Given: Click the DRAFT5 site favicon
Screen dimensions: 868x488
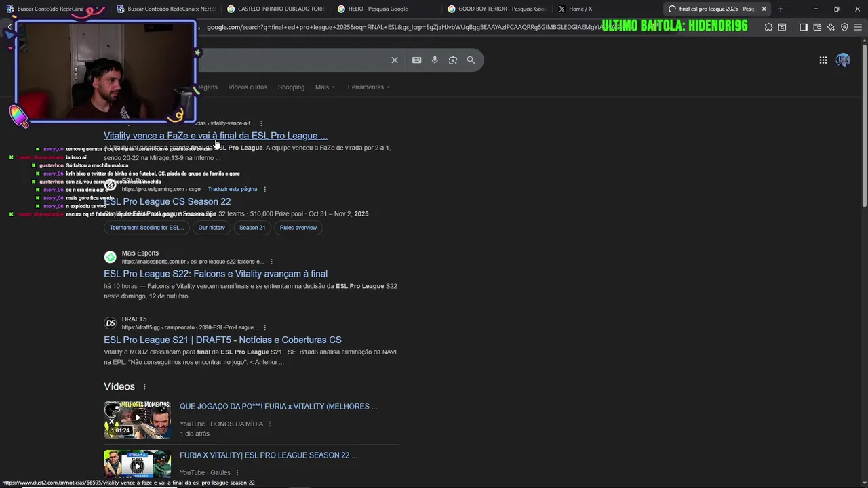Looking at the screenshot, I should (x=110, y=323).
